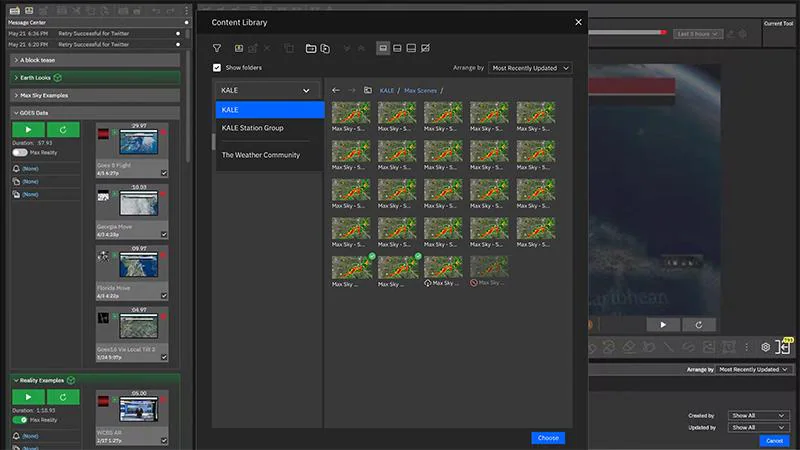Image resolution: width=800 pixels, height=450 pixels.
Task: Open the KALE library dropdown
Action: pyautogui.click(x=268, y=90)
